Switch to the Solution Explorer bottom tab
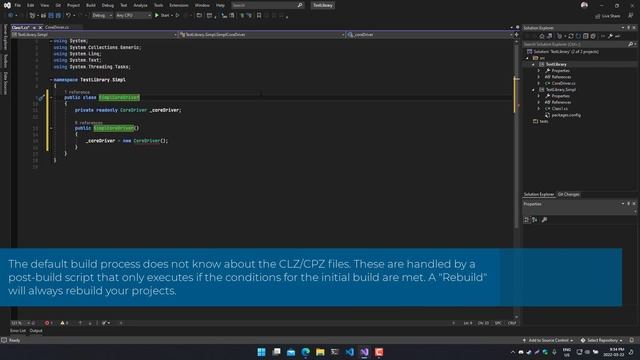This screenshot has height=360, width=640. pyautogui.click(x=539, y=194)
